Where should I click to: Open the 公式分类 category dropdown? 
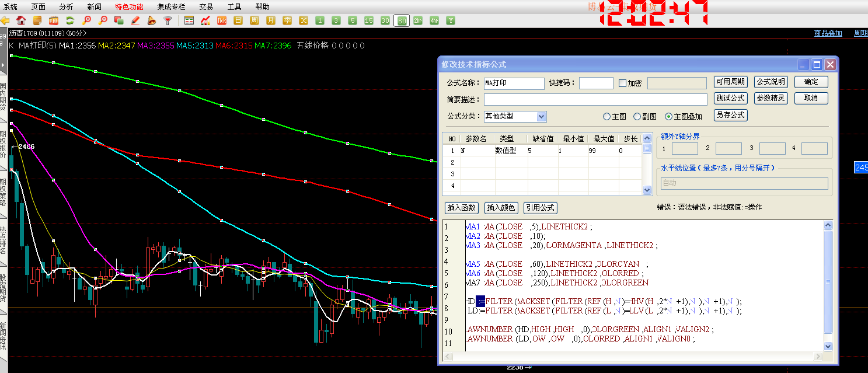(541, 117)
